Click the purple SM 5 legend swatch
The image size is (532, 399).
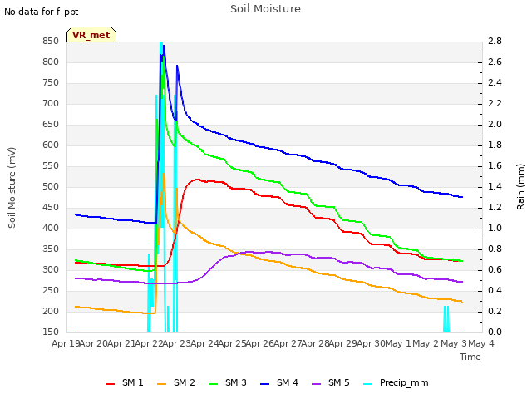[x=316, y=384]
